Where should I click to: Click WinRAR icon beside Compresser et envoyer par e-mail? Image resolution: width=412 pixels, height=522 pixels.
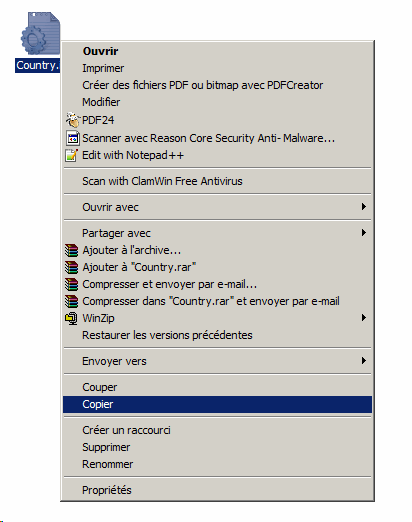pyautogui.click(x=71, y=284)
